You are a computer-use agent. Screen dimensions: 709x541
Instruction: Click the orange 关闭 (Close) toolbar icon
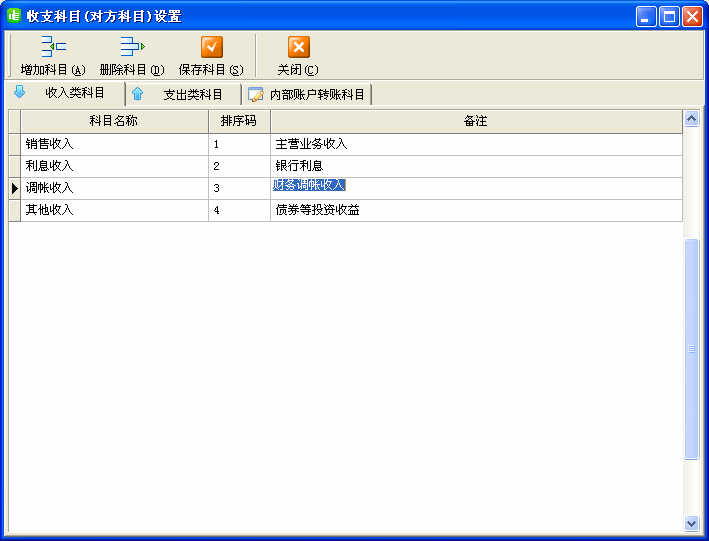(298, 47)
